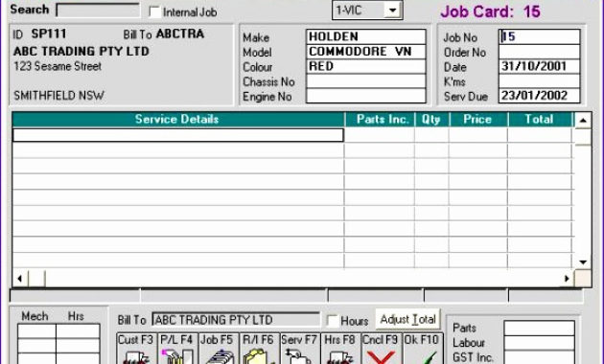
Task: Click the first Hrs entry cell
Action: pos(79,331)
